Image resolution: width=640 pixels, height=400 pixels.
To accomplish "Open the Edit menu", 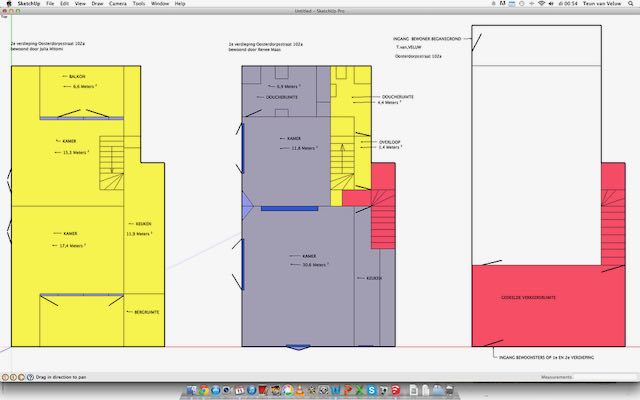I will tap(64, 4).
